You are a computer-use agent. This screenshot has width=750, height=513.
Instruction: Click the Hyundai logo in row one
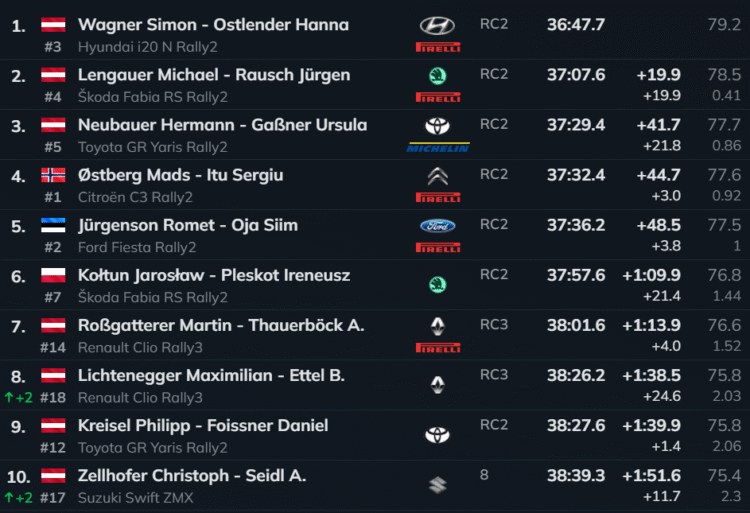pyautogui.click(x=437, y=25)
